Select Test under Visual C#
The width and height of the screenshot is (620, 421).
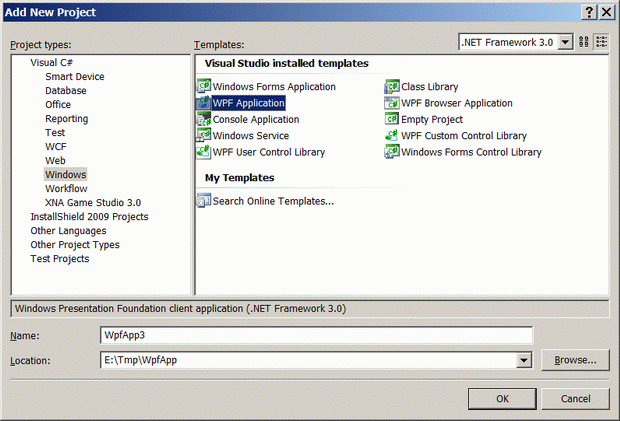[x=55, y=133]
